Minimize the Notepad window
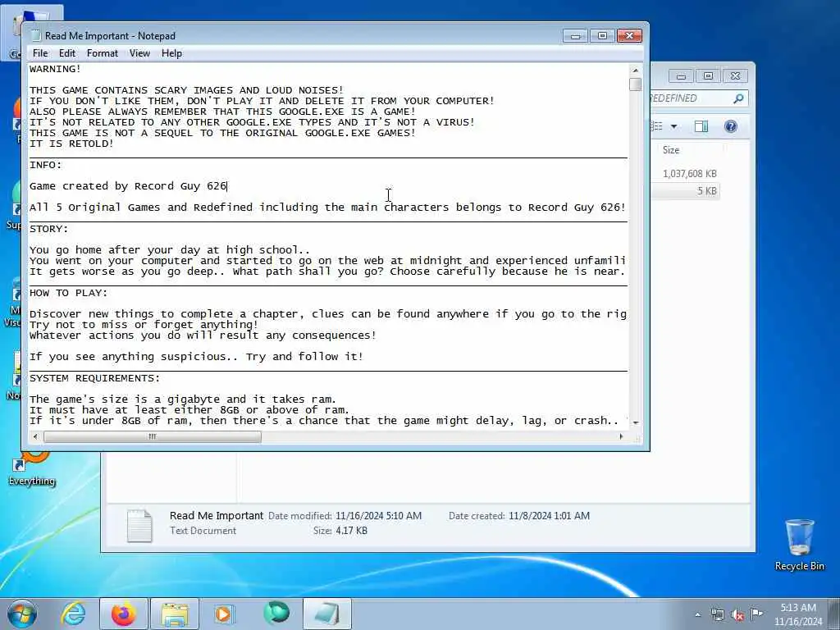This screenshot has width=840, height=630. tap(575, 36)
